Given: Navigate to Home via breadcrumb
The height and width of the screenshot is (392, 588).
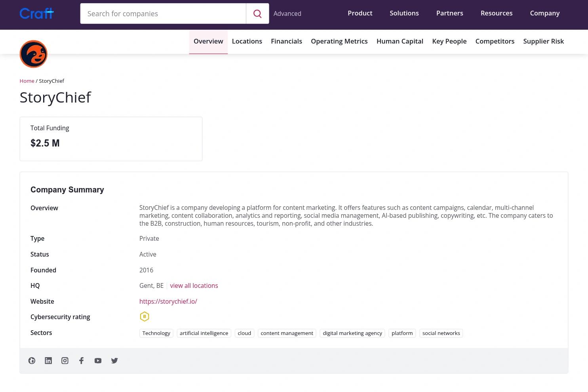Looking at the screenshot, I should pyautogui.click(x=27, y=81).
